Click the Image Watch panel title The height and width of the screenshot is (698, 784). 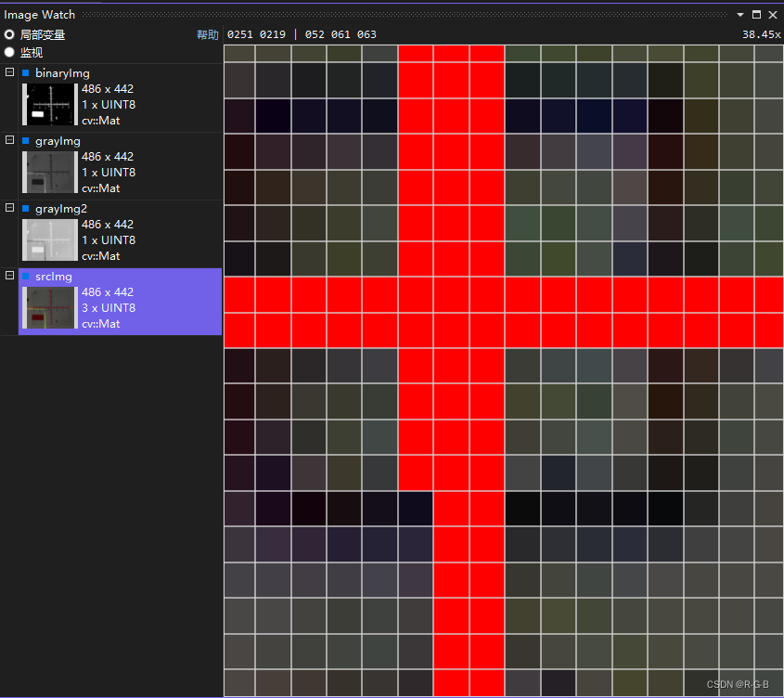pos(40,15)
